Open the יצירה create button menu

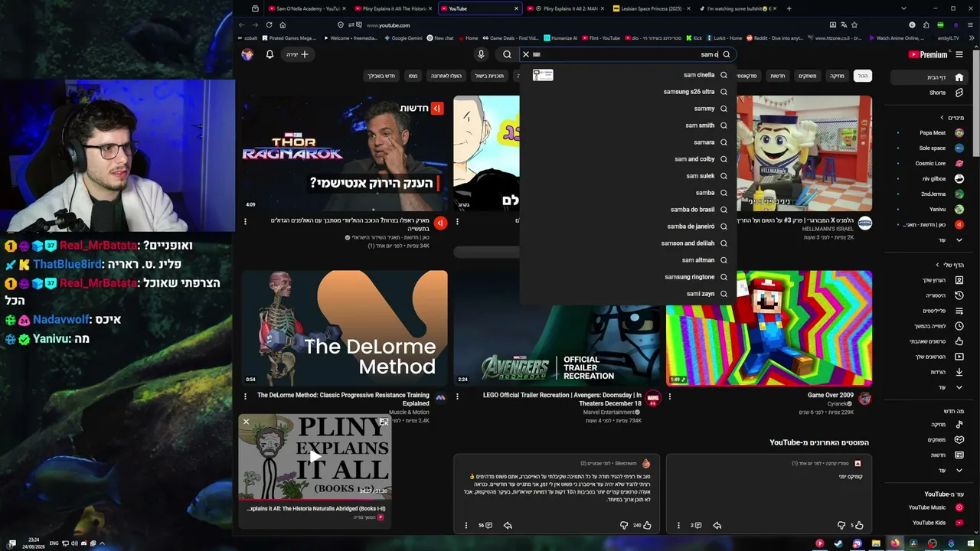pos(297,54)
